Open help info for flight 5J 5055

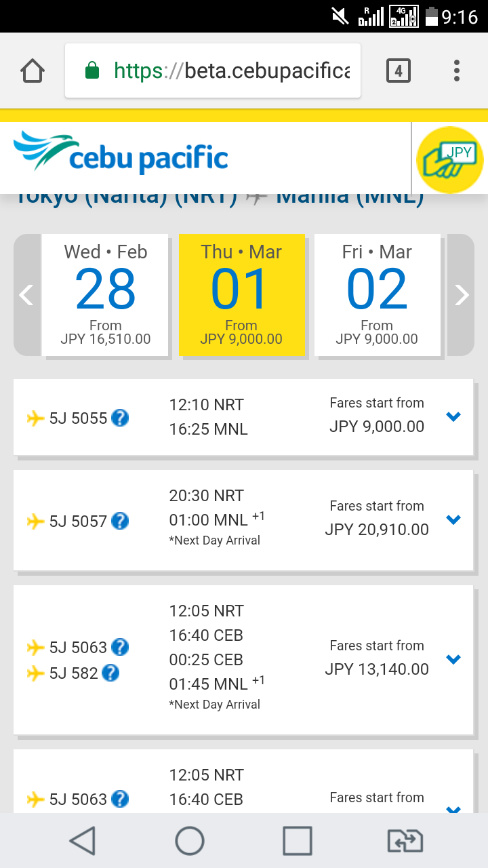[x=120, y=418]
